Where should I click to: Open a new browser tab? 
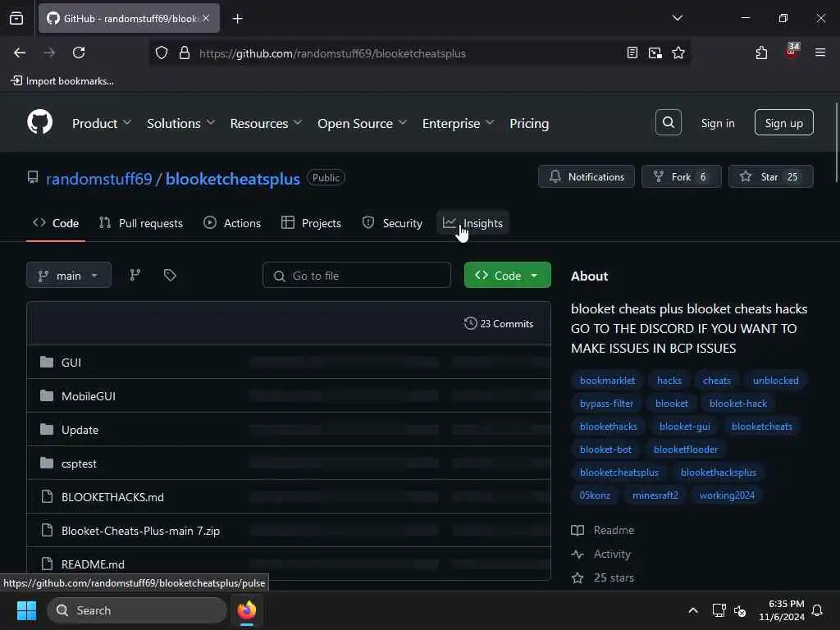click(x=237, y=19)
